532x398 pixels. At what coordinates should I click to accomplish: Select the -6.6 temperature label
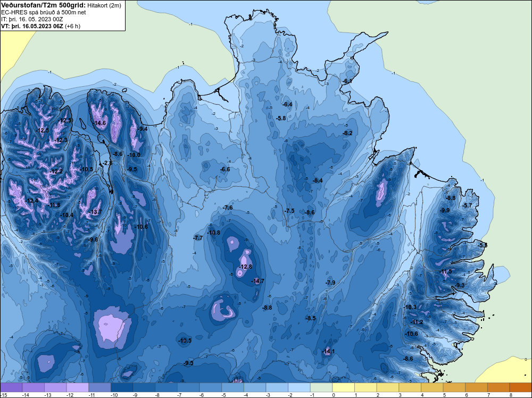pyautogui.click(x=225, y=169)
